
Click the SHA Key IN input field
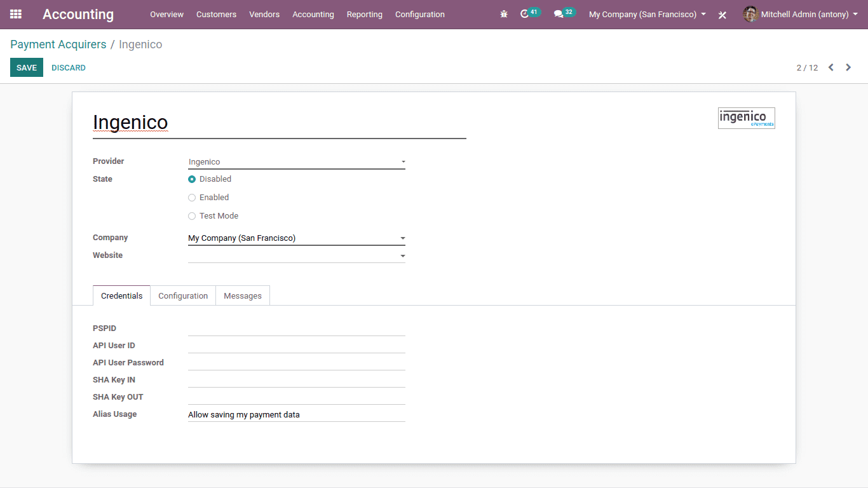[x=297, y=380]
